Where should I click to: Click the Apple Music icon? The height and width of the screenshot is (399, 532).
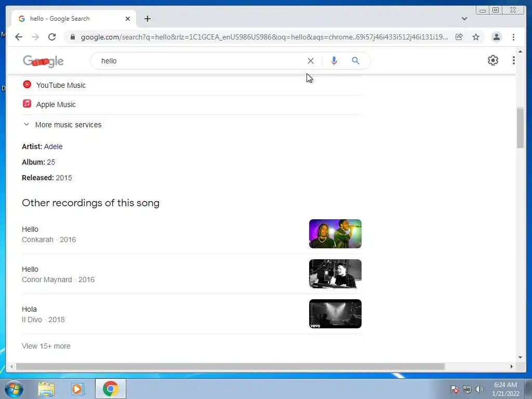27,103
